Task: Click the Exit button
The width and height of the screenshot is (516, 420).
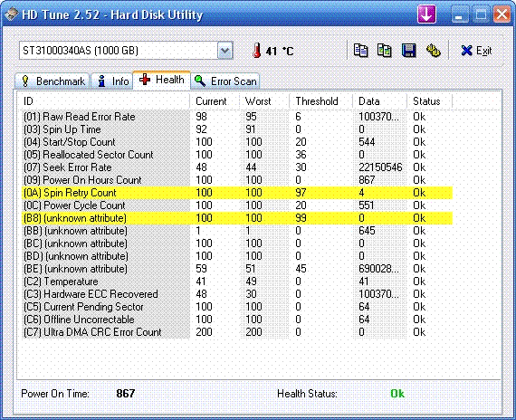Action: coord(476,51)
